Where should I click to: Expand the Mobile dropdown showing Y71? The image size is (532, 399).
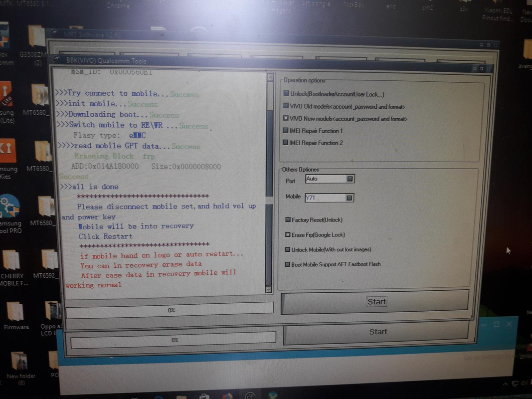coord(349,198)
